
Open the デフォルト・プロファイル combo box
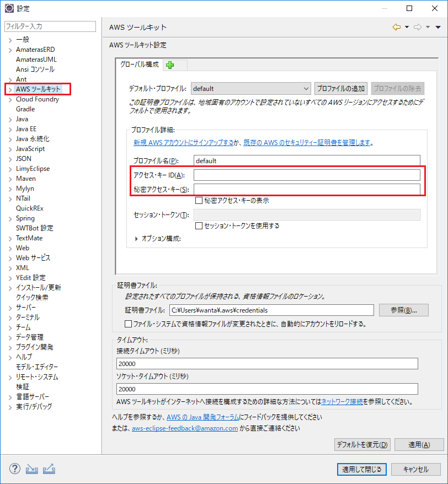point(251,89)
